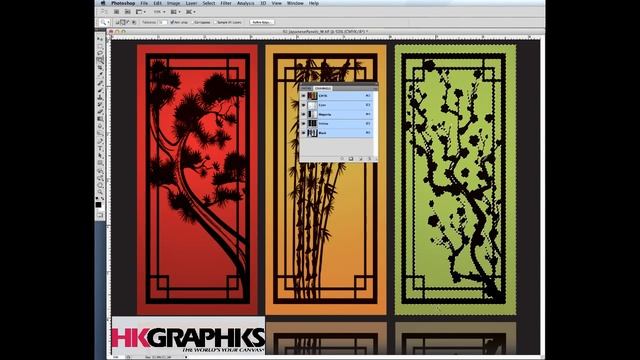Open the Window menu
Screen dimensions: 640x360
pos(295,3)
